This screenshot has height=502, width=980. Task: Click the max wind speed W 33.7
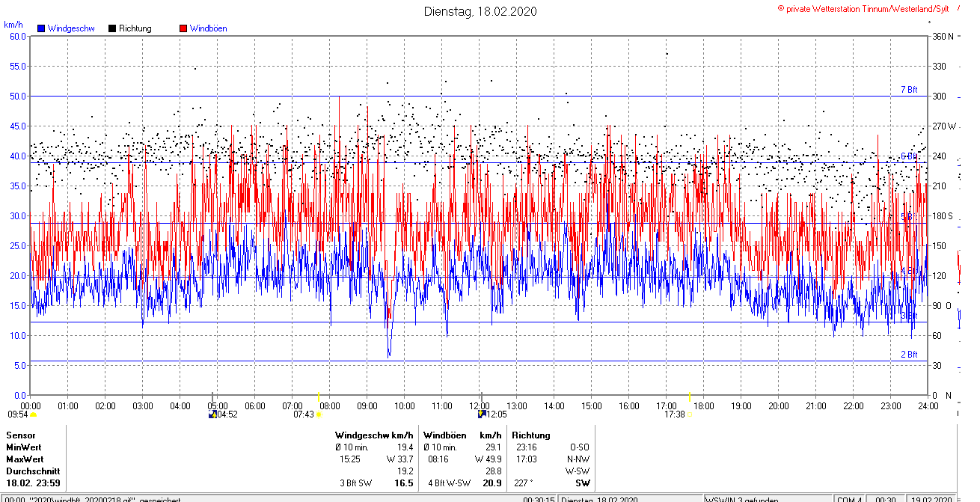pos(399,459)
